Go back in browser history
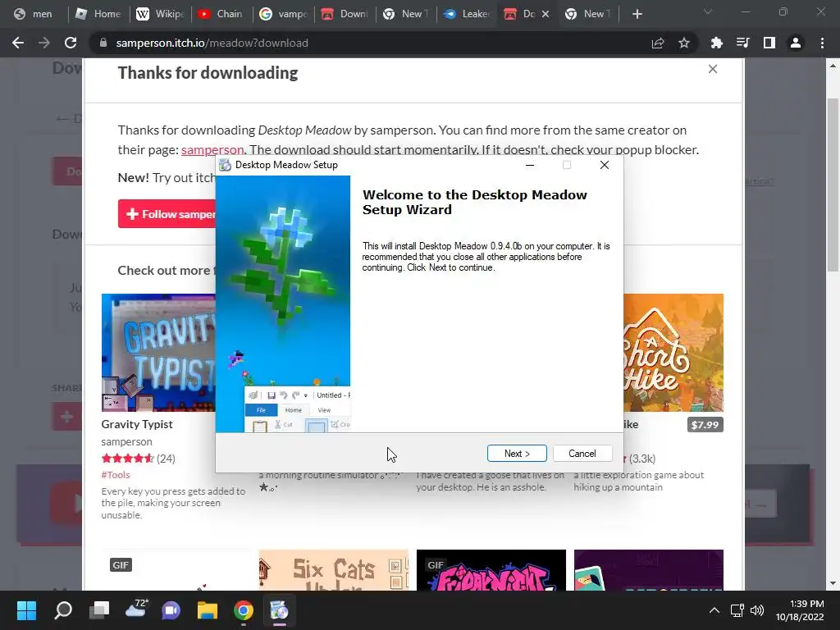The height and width of the screenshot is (630, 840). [x=18, y=43]
